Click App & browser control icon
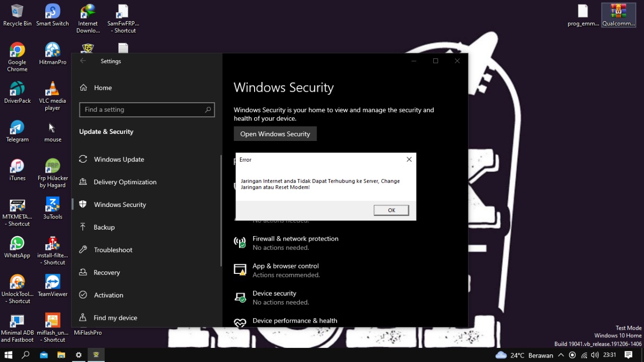Image resolution: width=644 pixels, height=362 pixels. point(240,270)
